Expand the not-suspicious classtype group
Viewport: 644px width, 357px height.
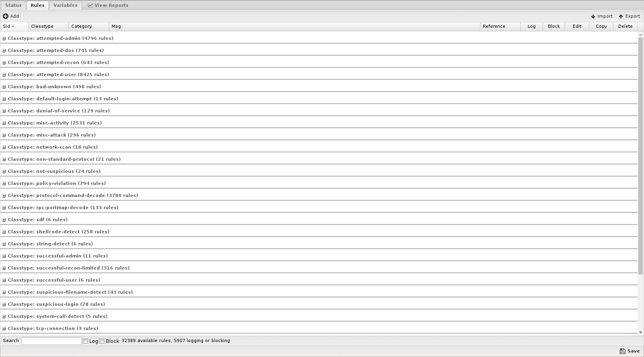[x=4, y=172]
